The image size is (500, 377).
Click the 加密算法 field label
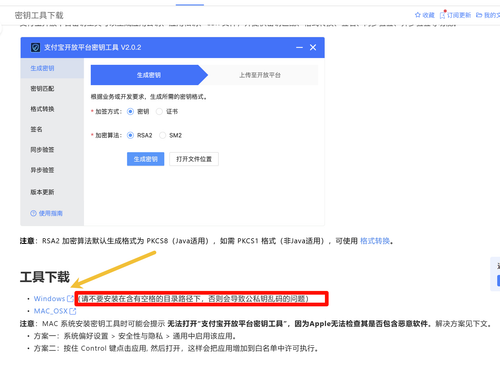(108, 135)
